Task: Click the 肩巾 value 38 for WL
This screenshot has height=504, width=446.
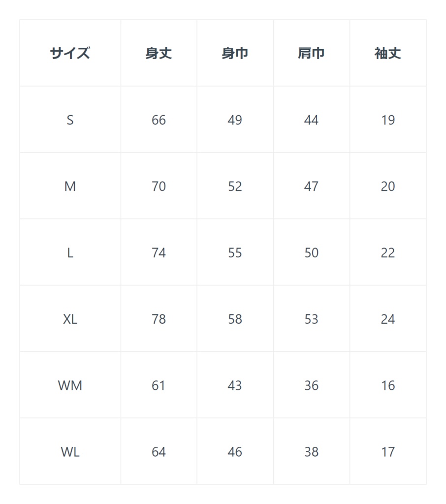Action: pyautogui.click(x=311, y=452)
